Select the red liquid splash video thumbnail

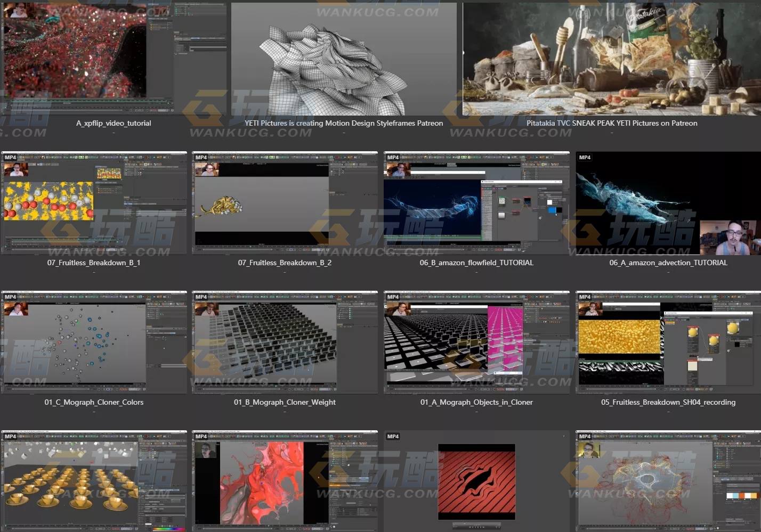click(285, 481)
